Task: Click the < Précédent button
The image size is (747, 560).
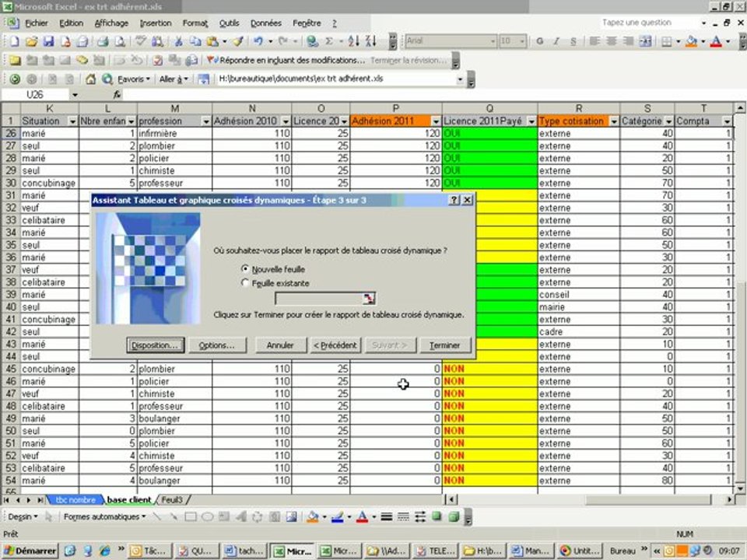Action: click(335, 345)
